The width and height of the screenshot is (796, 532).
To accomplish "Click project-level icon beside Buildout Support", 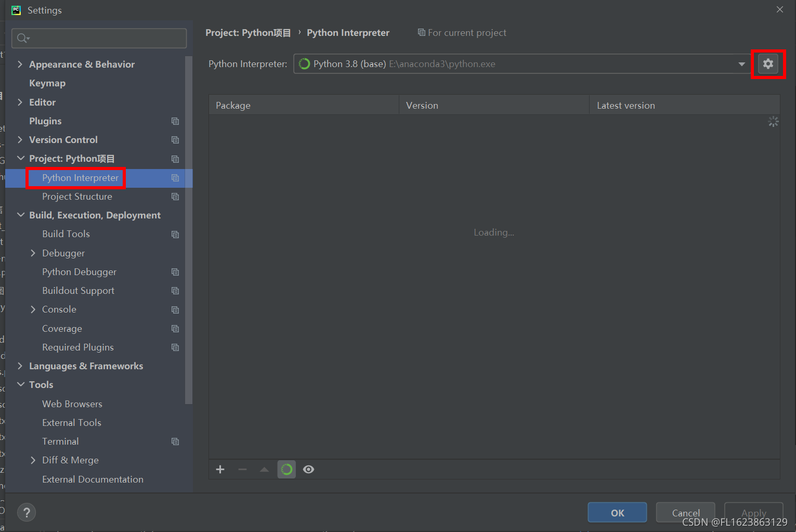I will pos(175,291).
